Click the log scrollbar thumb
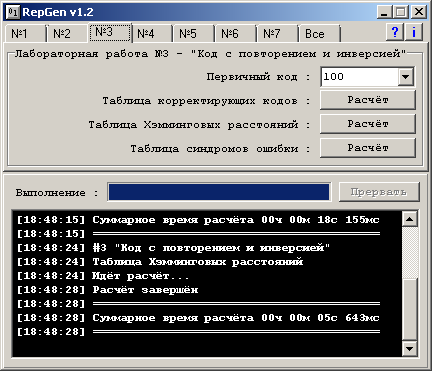Screen dimensions: 433x371 coord(409,310)
